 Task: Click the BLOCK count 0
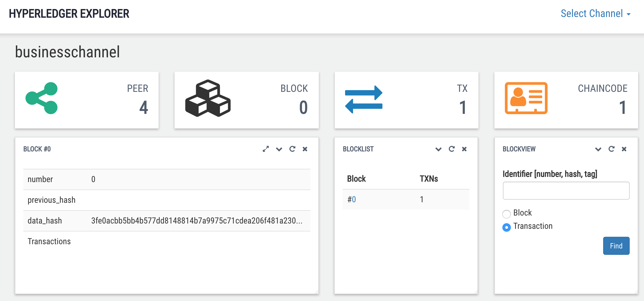(x=303, y=107)
